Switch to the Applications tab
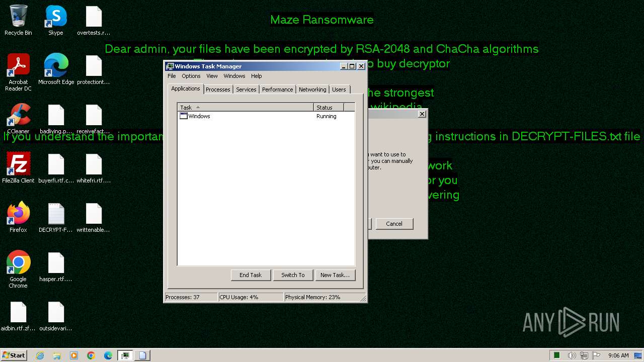 click(x=186, y=88)
